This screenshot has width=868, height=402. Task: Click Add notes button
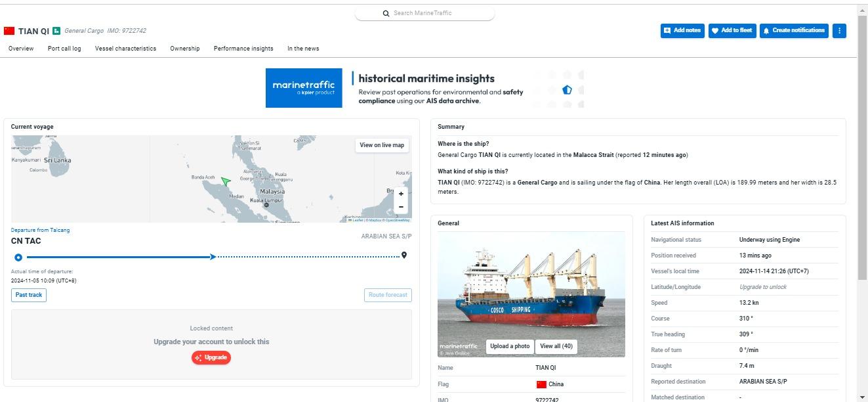682,30
